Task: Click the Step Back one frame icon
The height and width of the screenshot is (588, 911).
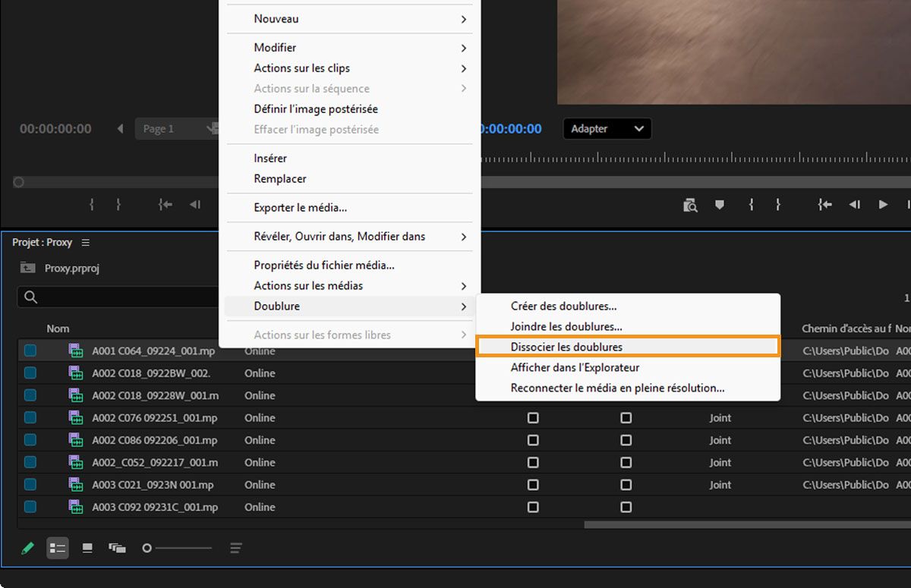Action: tap(854, 205)
